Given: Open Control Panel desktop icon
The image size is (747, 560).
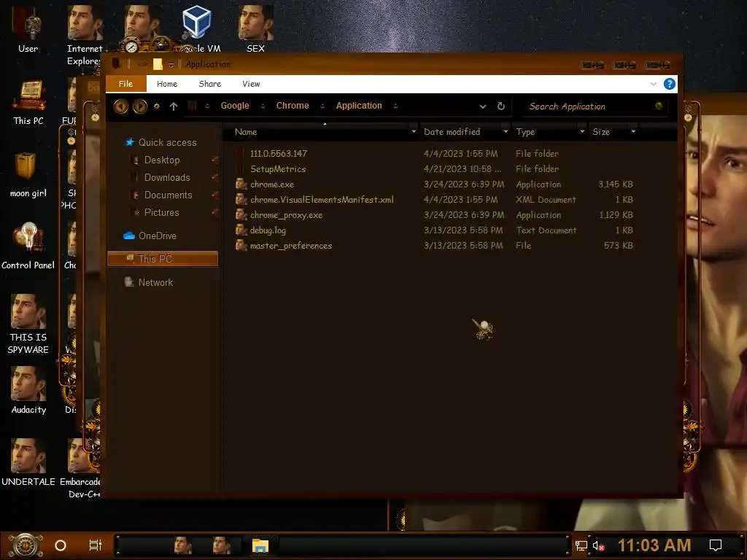Looking at the screenshot, I should tap(28, 246).
